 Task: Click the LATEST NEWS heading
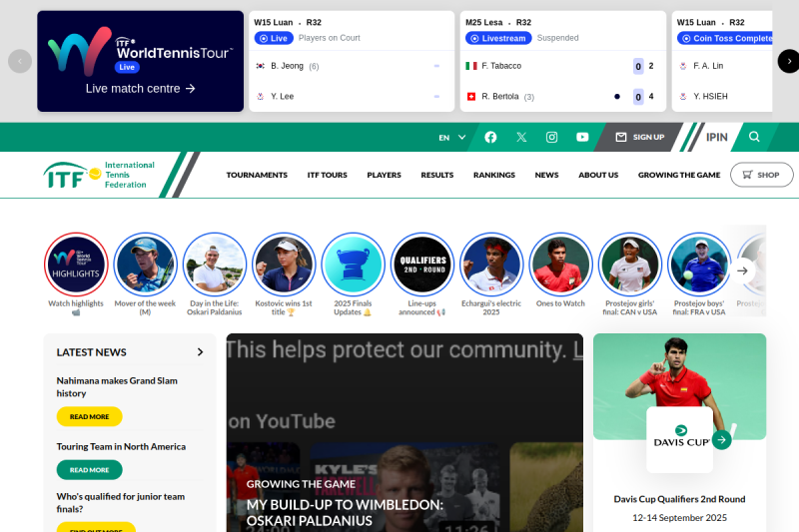(91, 352)
